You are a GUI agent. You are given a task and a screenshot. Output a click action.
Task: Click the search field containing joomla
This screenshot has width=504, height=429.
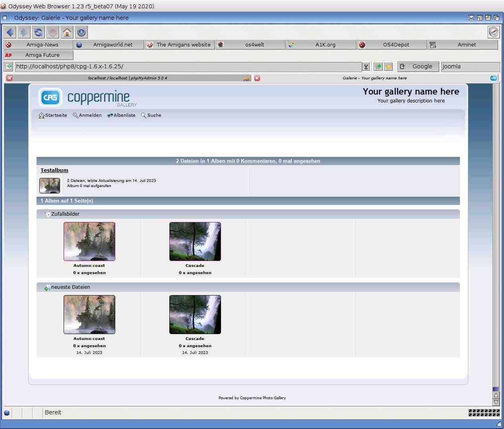pyautogui.click(x=470, y=67)
